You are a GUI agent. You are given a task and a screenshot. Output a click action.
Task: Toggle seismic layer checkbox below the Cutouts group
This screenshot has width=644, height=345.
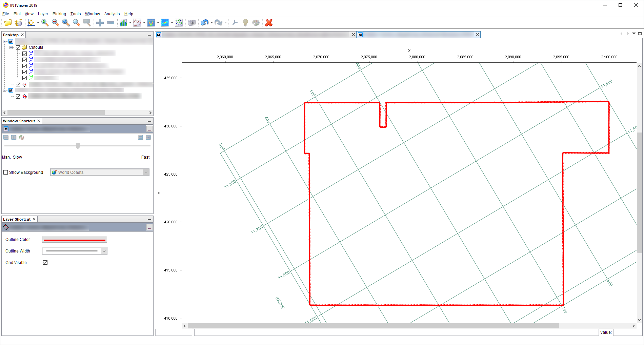coord(18,84)
